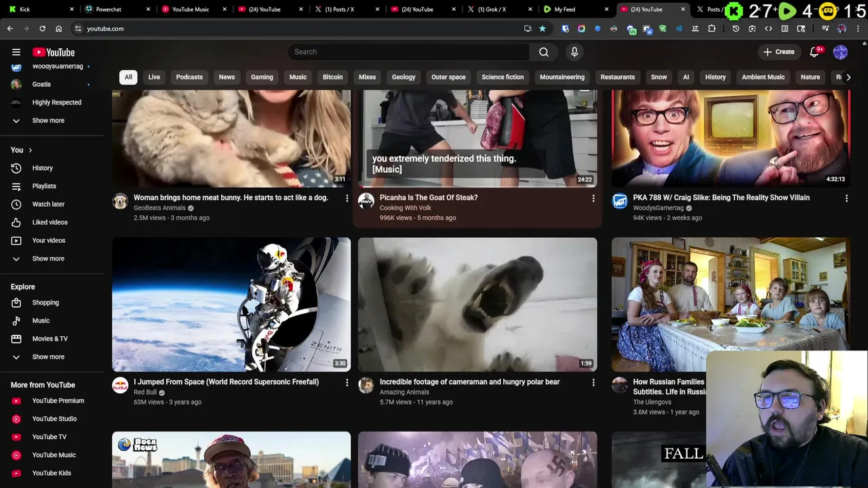
Task: Click the Create button
Action: 778,52
